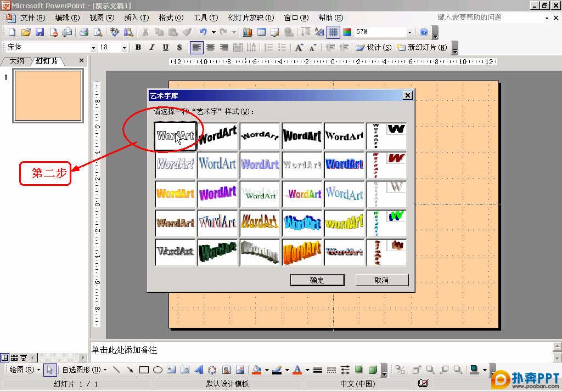The height and width of the screenshot is (392, 562).
Task: Click the Paste clipboard icon
Action: [173, 32]
